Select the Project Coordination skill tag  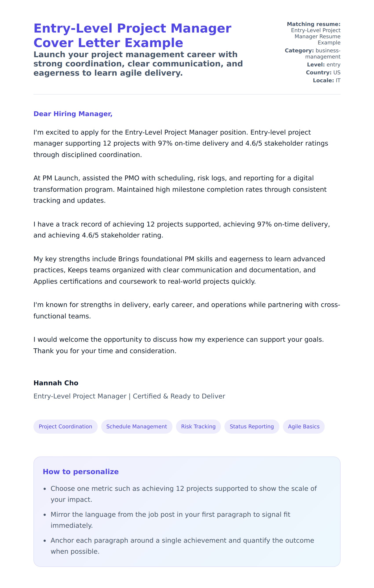click(x=66, y=426)
